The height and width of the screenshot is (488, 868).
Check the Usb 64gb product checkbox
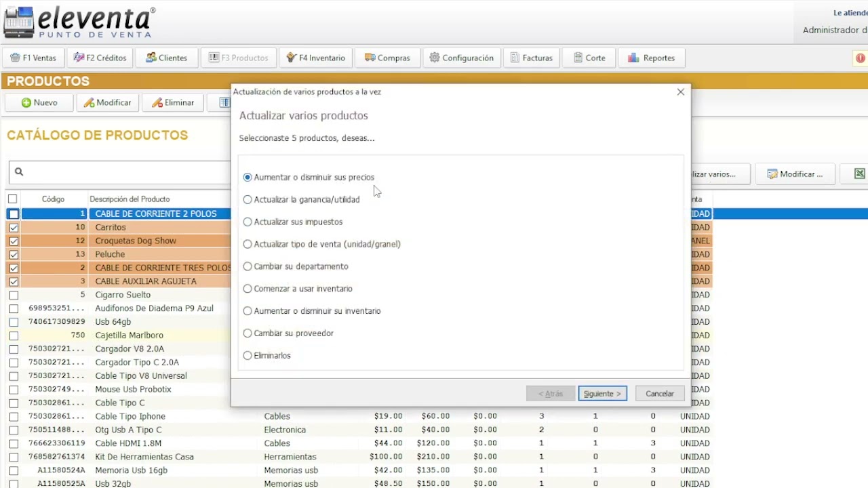[x=14, y=322]
